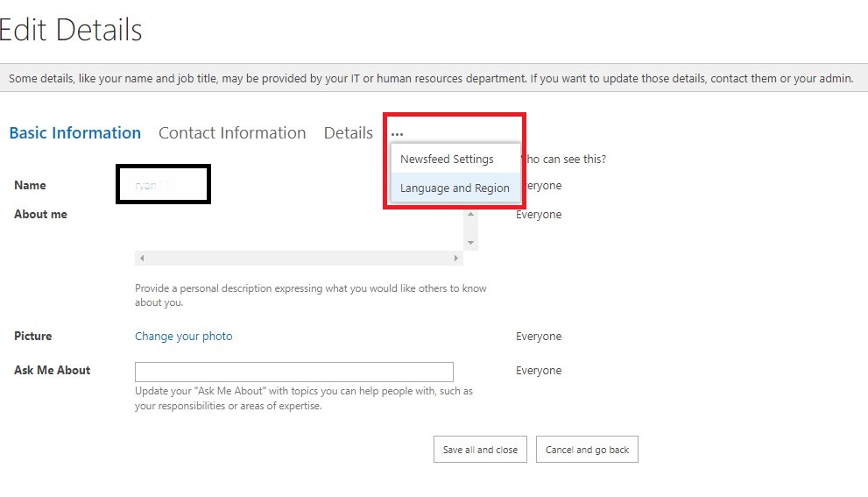
Task: Click Everyone visibility for Picture
Action: tap(539, 337)
